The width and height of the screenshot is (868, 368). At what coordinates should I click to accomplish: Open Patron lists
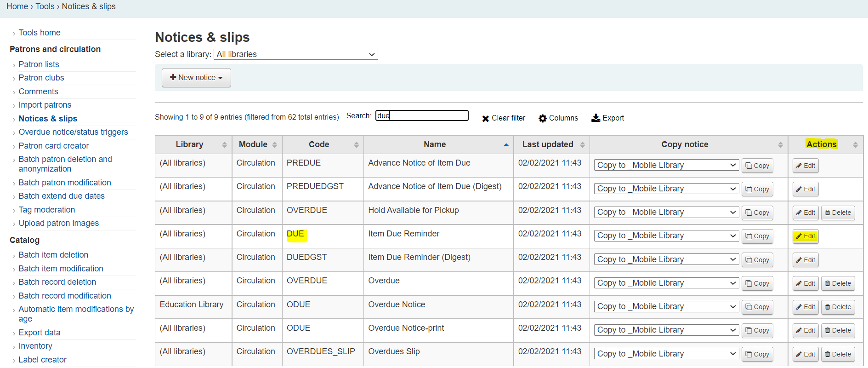tap(39, 64)
